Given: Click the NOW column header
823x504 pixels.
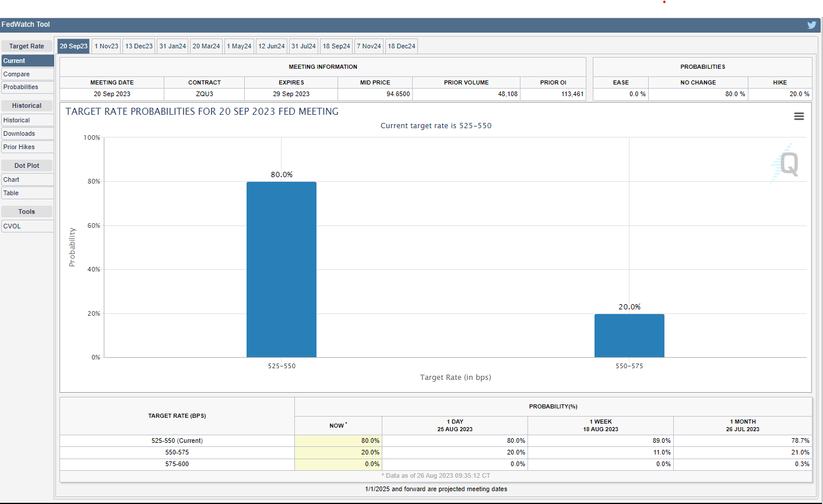Looking at the screenshot, I should pos(338,425).
